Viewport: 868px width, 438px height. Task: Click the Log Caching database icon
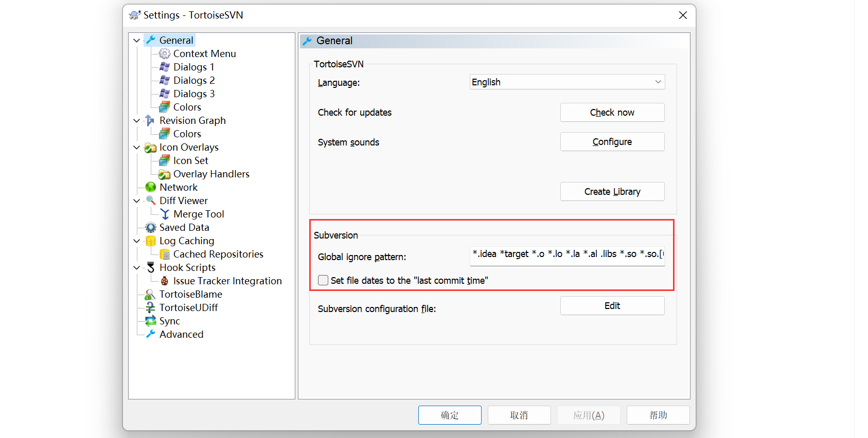click(151, 241)
